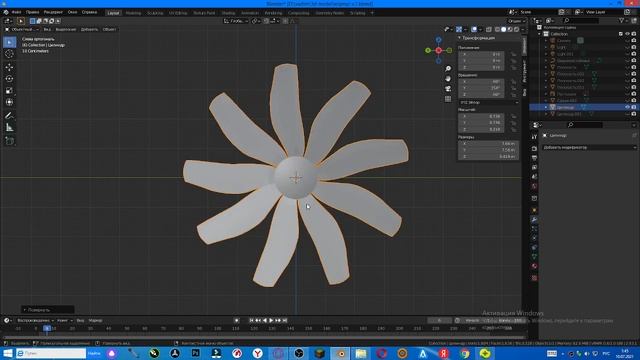The height and width of the screenshot is (360, 640).
Task: Open Add menu in viewport header
Action: click(x=89, y=29)
